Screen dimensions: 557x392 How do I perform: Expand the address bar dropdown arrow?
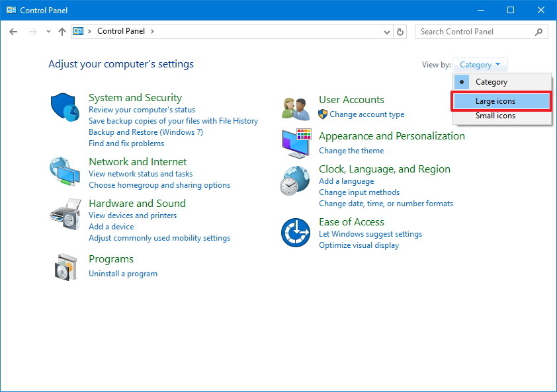(x=386, y=31)
